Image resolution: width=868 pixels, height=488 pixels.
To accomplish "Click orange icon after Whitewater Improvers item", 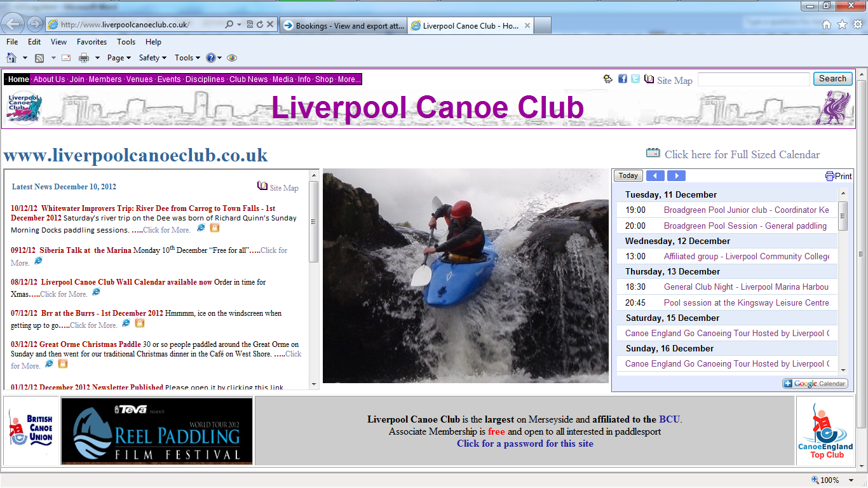I will pyautogui.click(x=215, y=227).
